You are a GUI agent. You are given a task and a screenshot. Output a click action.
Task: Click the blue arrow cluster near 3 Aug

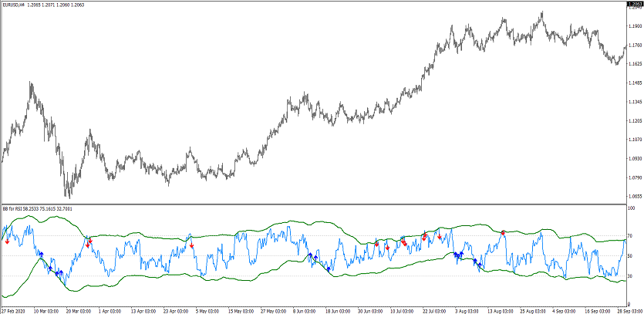[x=458, y=254]
